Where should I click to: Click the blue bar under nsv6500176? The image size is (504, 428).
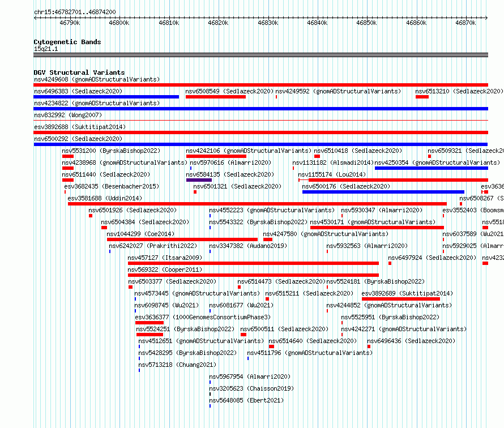[383, 192]
